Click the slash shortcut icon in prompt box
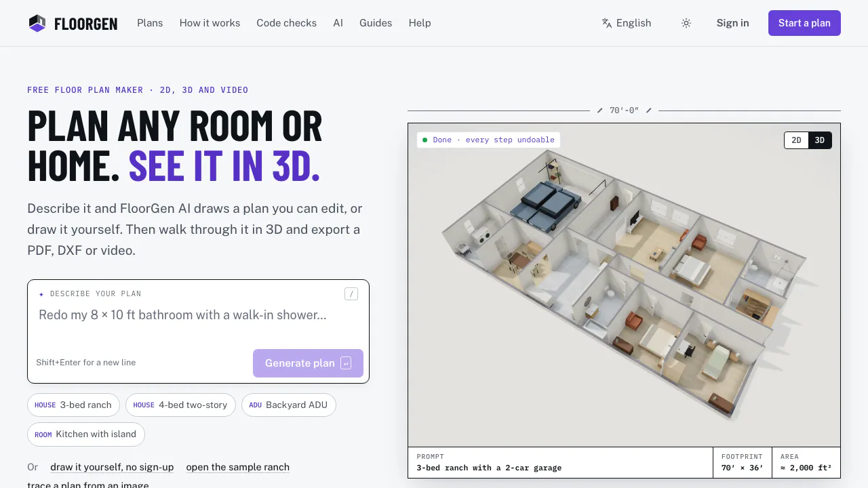The width and height of the screenshot is (868, 488). [x=351, y=293]
